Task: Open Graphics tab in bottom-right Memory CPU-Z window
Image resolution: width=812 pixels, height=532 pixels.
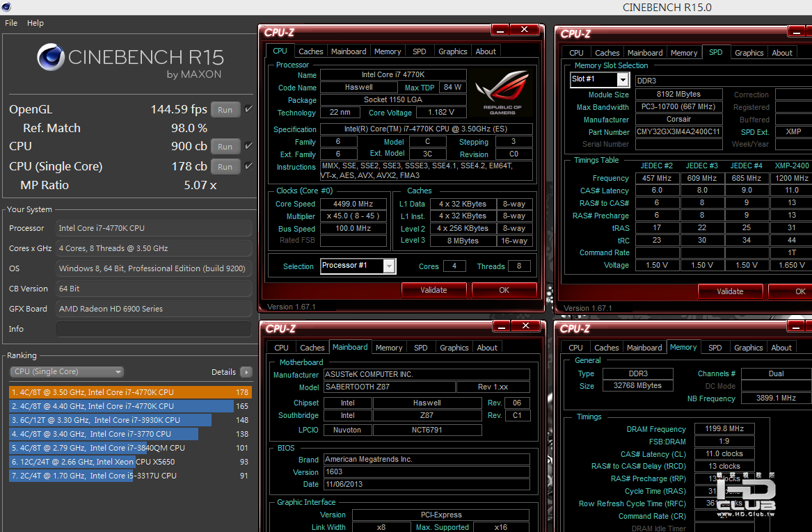Action: click(748, 348)
